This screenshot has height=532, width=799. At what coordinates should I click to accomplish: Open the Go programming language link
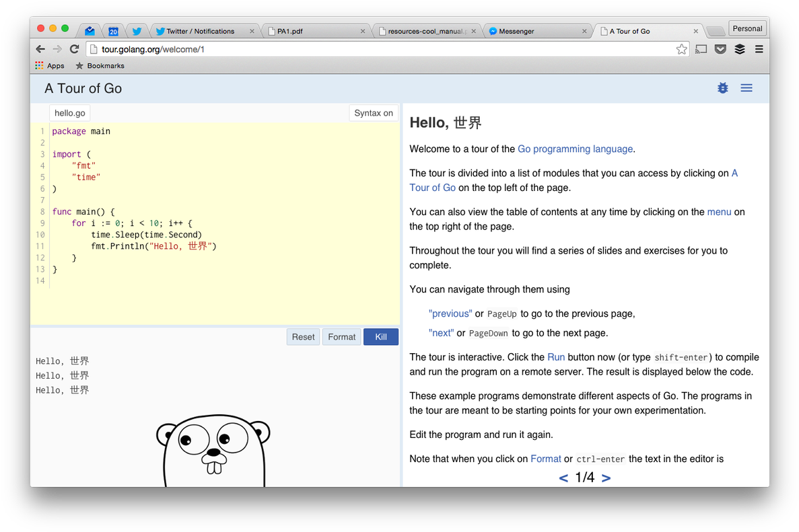pos(576,149)
